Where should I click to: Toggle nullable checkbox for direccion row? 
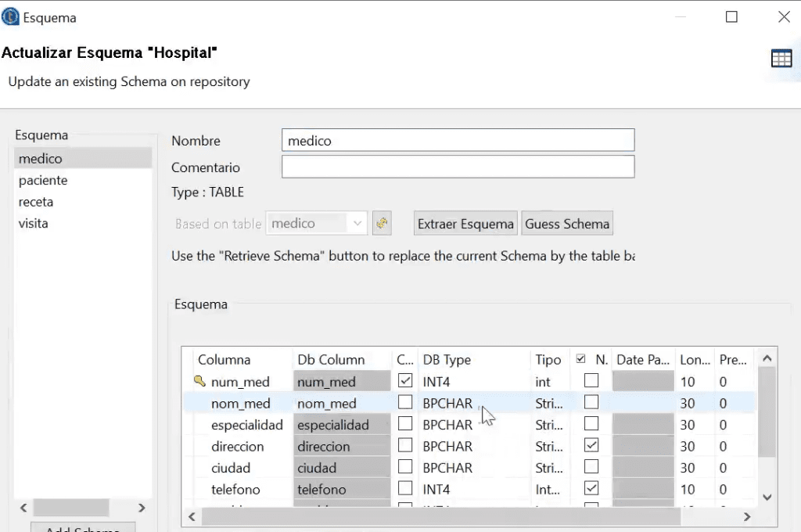pos(591,445)
